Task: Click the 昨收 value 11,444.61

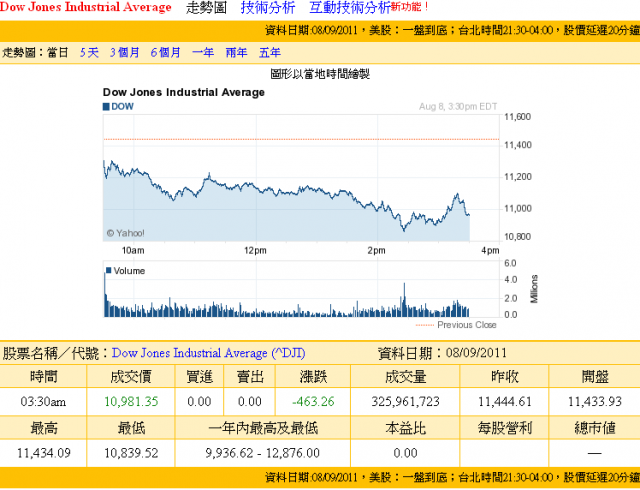Action: click(x=505, y=402)
